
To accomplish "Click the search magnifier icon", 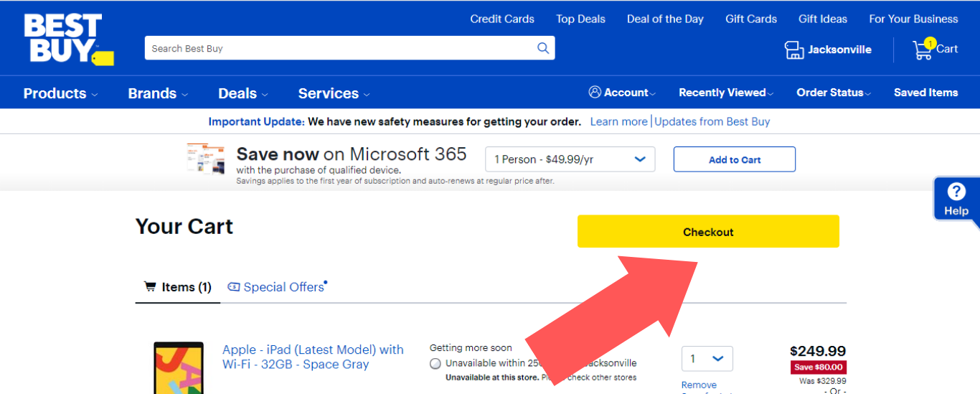I will 543,48.
